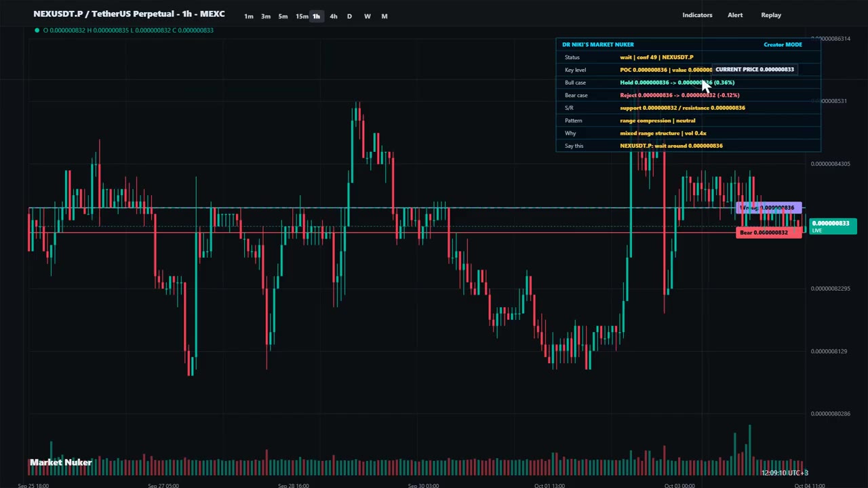The width and height of the screenshot is (868, 488).
Task: Click the OHLC values legend
Action: point(128,30)
